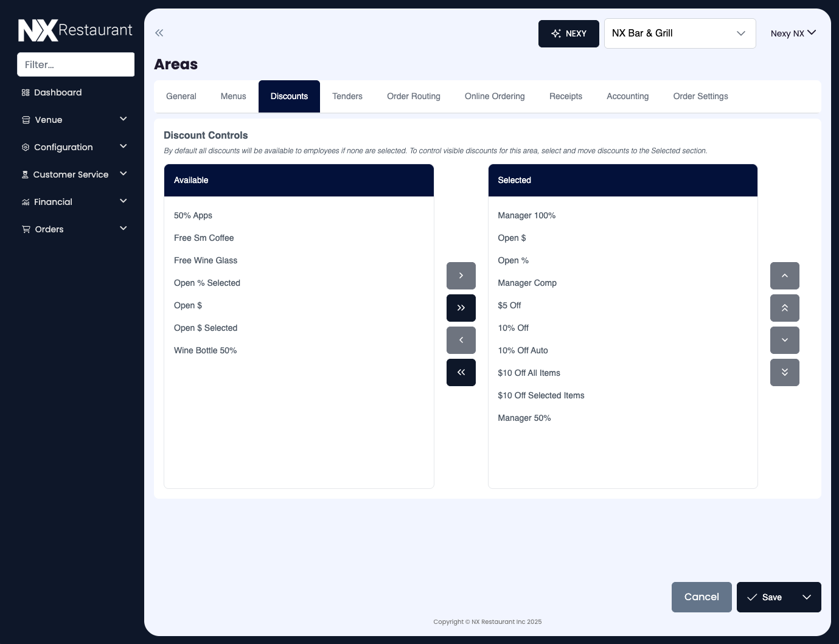Viewport: 839px width, 644px height.
Task: Switch to the Tenders tab
Action: [x=347, y=96]
